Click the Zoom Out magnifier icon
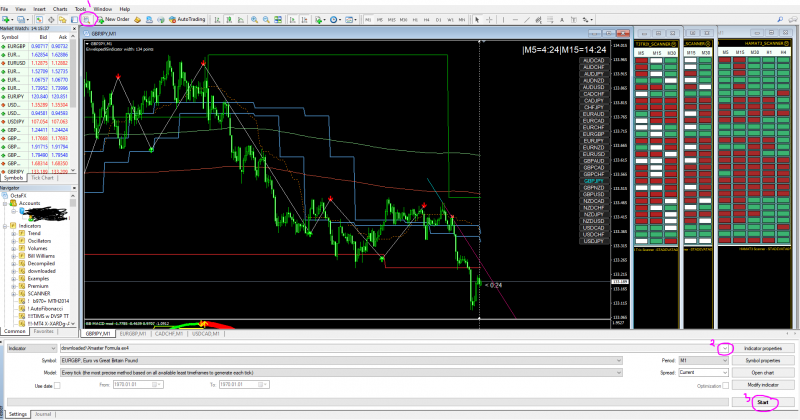Viewport: 800px width, 420px height. point(266,19)
